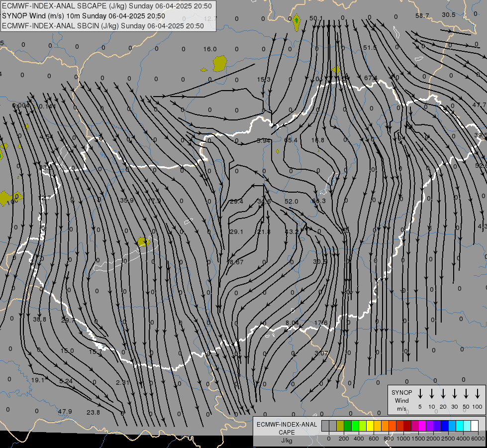Click the 5.94 value on the map
The image size is (487, 448).
(264, 141)
